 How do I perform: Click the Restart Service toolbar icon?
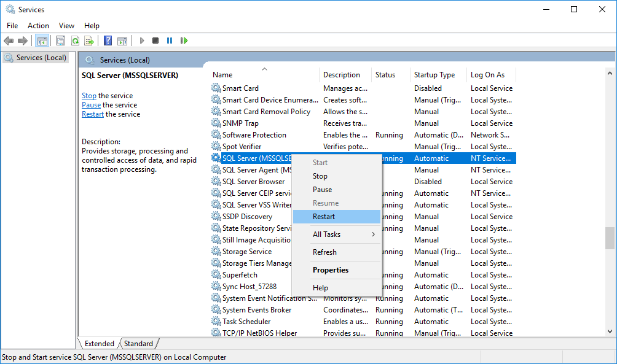point(184,41)
